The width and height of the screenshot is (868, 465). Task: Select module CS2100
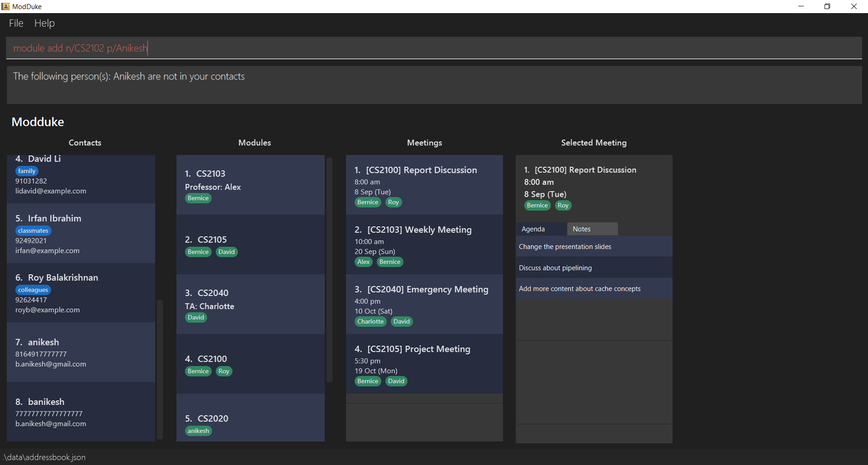[251, 364]
